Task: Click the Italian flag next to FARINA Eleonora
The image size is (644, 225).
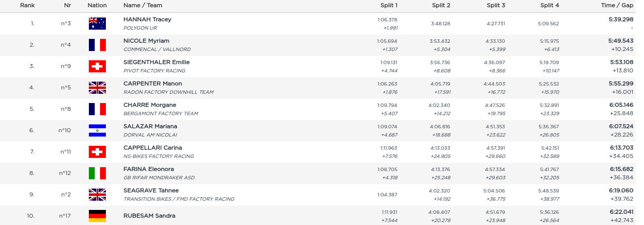Action: [97, 173]
